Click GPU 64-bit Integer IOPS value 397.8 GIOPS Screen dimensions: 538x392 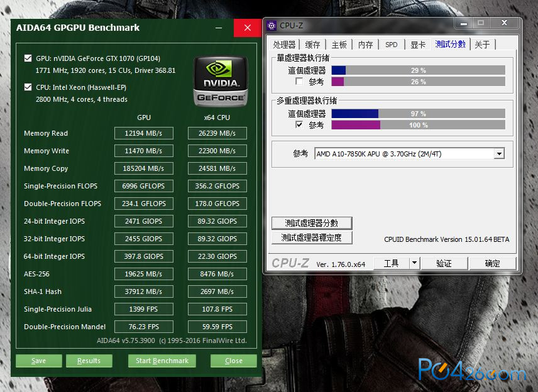144,256
